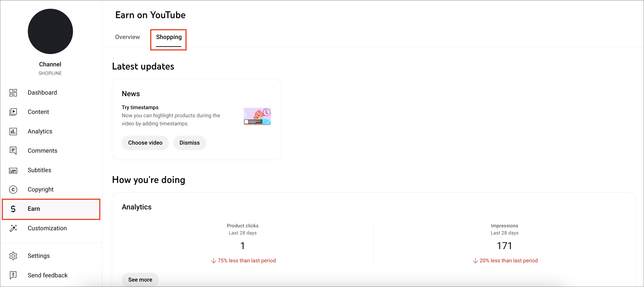
Task: Click the 'How you're doing' heading
Action: tap(148, 180)
